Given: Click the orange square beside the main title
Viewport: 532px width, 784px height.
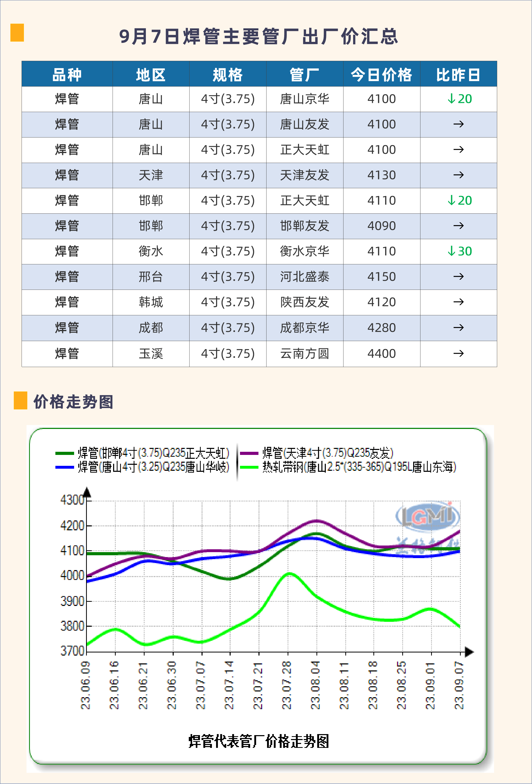Looking at the screenshot, I should [x=17, y=32].
